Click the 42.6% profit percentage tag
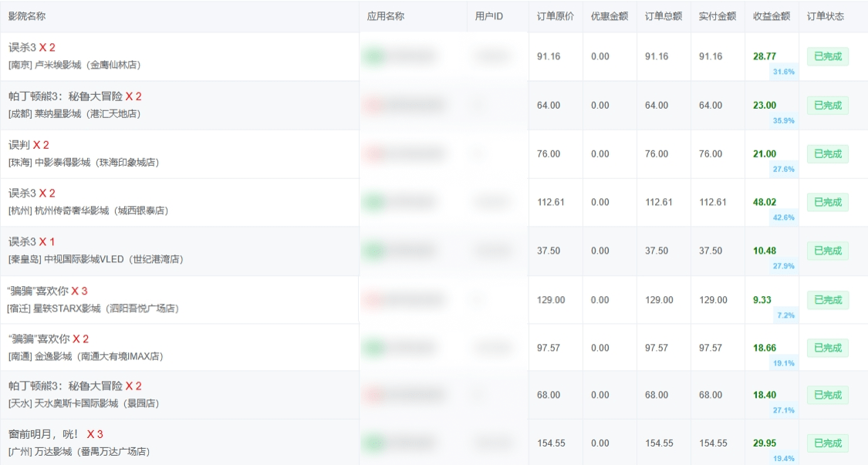 click(783, 217)
